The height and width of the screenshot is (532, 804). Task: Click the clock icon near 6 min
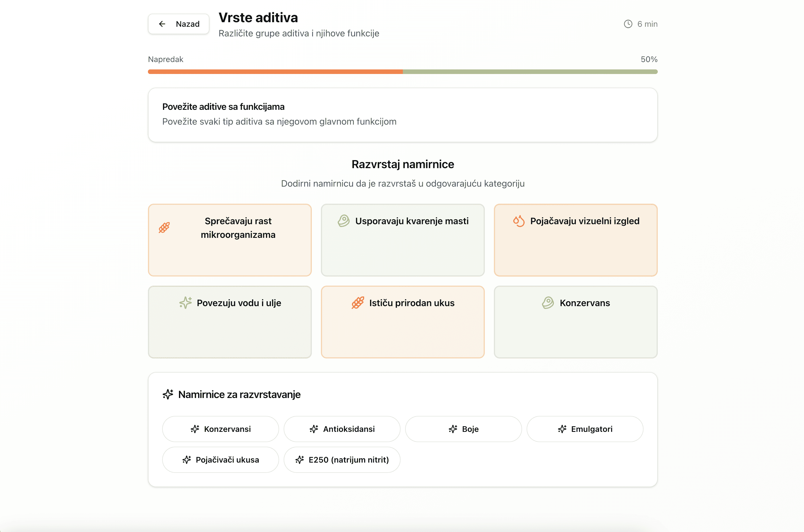[628, 24]
